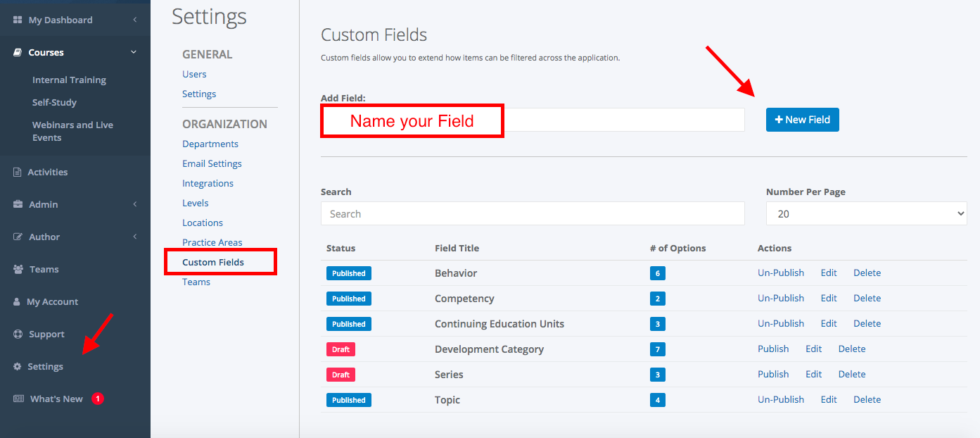This screenshot has width=980, height=438.
Task: Open Webinars and Live Events
Action: [72, 131]
